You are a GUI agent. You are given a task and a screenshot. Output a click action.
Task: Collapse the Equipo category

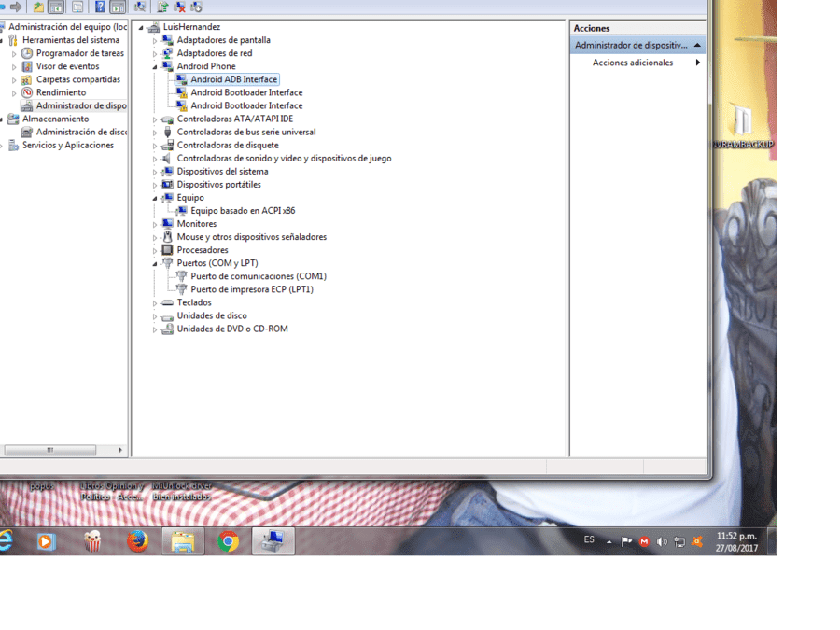(x=155, y=198)
